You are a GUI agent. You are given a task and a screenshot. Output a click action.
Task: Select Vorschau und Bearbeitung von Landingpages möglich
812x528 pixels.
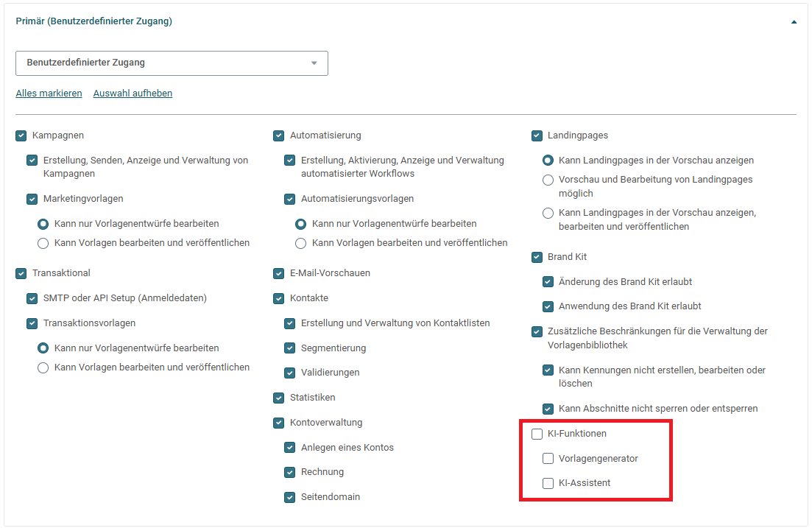[548, 180]
